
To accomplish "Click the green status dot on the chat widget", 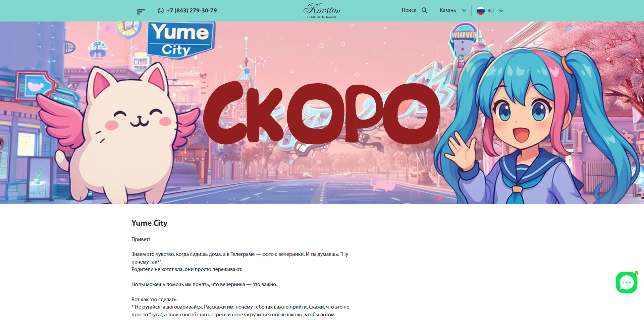I will (x=636, y=273).
